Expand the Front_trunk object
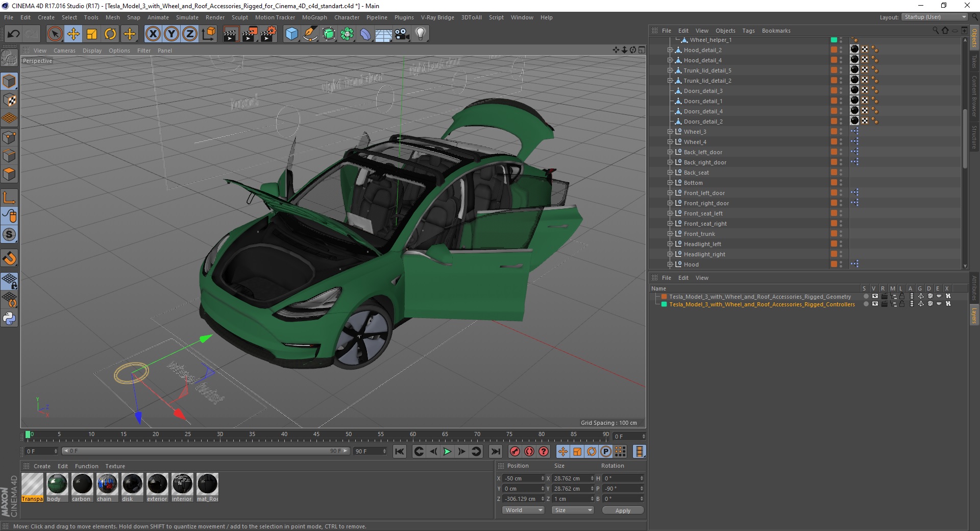980x531 pixels. pos(670,234)
